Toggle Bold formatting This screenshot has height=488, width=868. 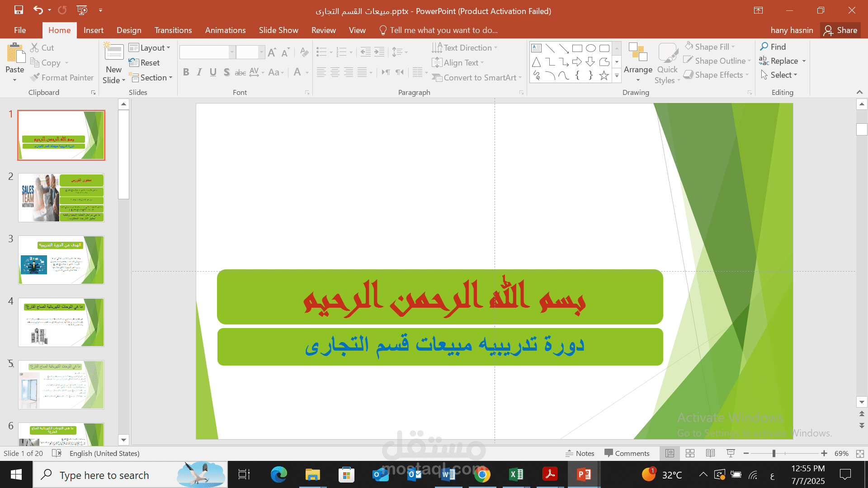[186, 72]
